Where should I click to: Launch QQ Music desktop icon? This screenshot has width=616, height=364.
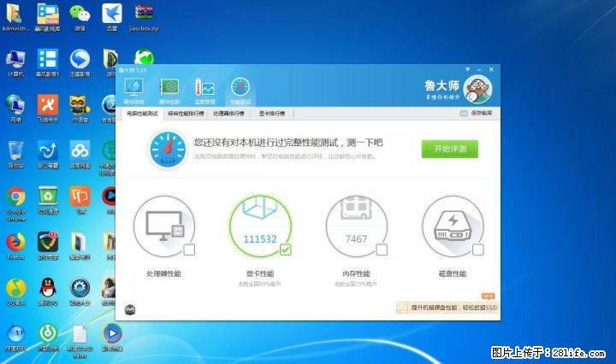coord(15,292)
